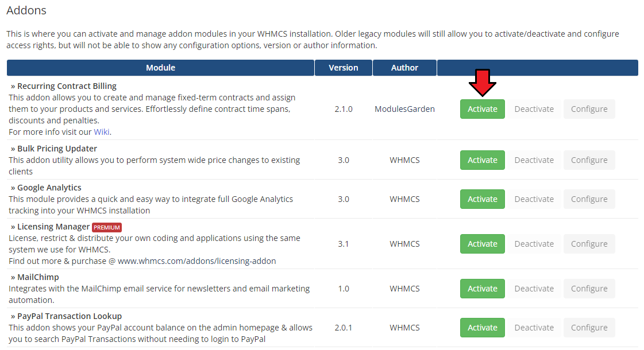This screenshot has height=350, width=644.
Task: Select the PayPal Transaction Lookup module title
Action: click(70, 316)
